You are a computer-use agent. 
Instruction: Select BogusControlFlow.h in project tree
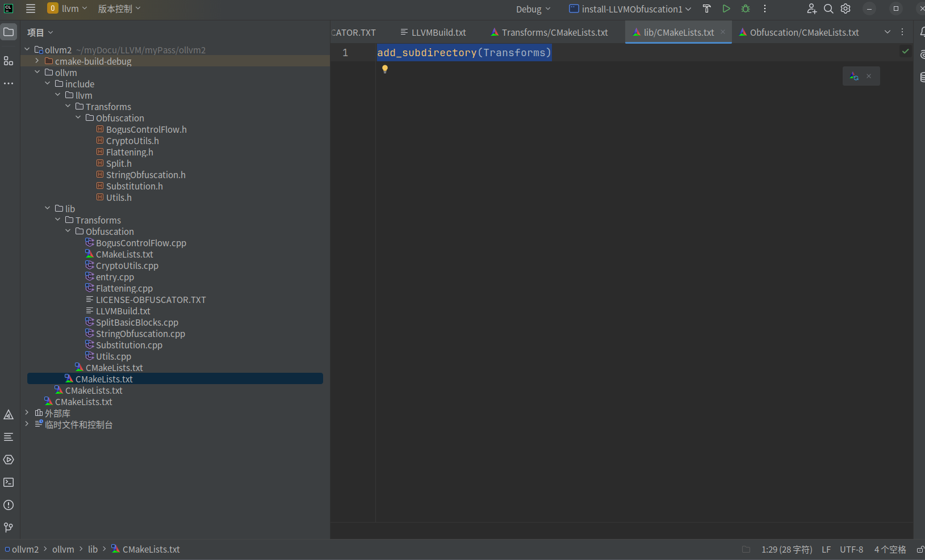pyautogui.click(x=147, y=129)
